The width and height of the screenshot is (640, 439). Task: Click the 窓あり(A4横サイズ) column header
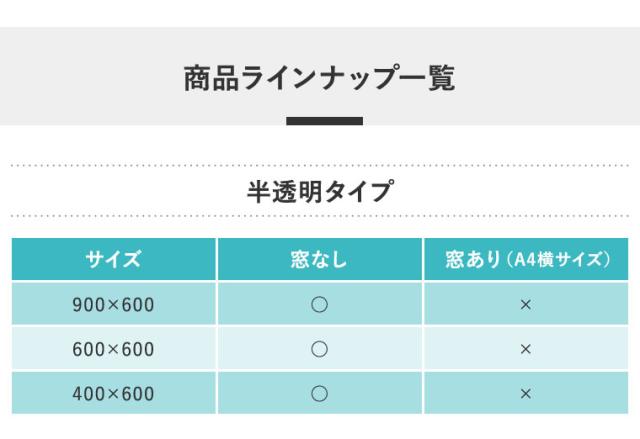click(x=527, y=260)
